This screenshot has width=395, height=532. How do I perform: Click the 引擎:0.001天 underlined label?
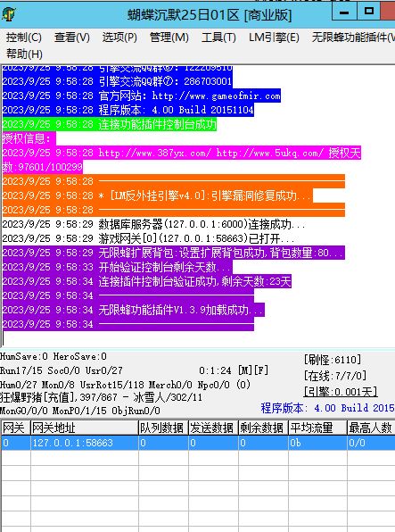tap(341, 392)
